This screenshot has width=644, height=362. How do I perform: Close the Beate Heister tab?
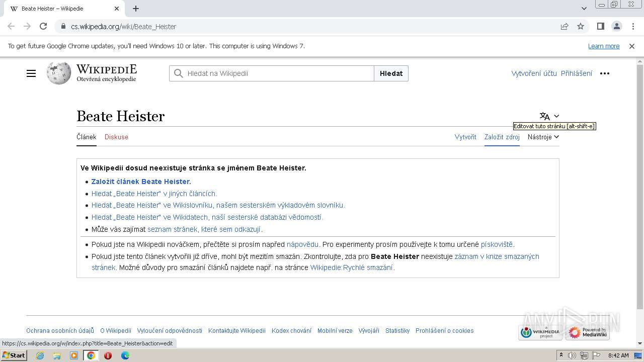coord(117,9)
